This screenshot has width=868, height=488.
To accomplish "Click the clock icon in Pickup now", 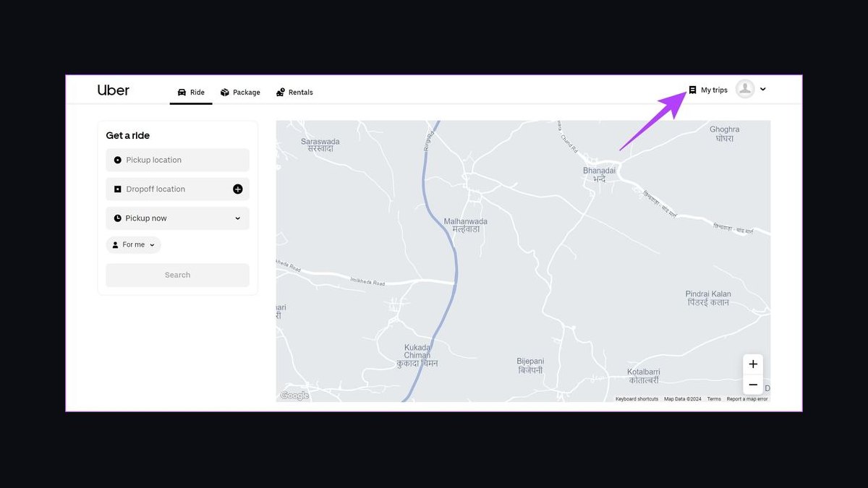I will tap(117, 218).
